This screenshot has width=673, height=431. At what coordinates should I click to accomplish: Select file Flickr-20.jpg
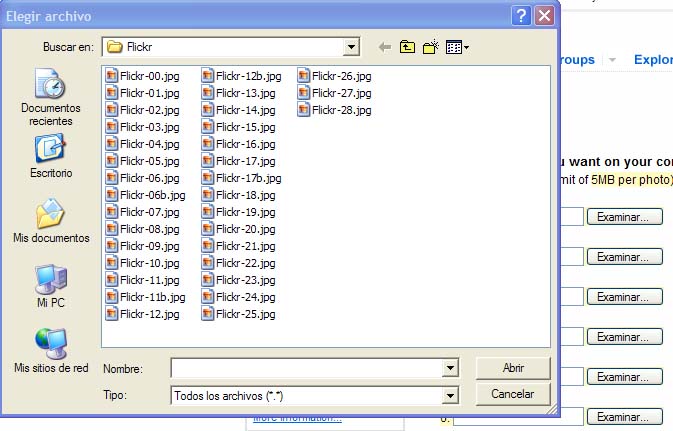239,229
